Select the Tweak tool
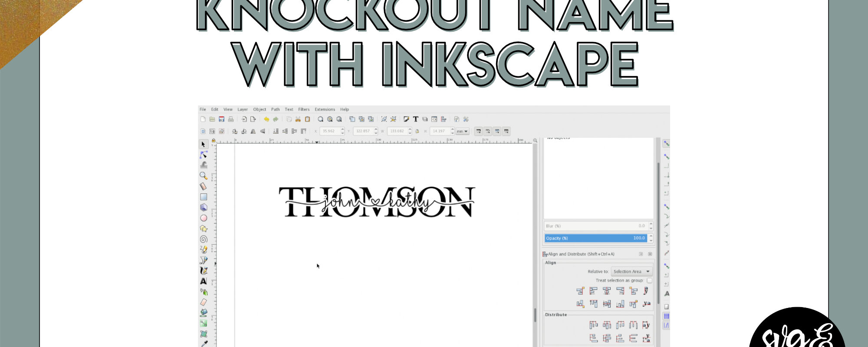The width and height of the screenshot is (868, 347). [x=204, y=165]
